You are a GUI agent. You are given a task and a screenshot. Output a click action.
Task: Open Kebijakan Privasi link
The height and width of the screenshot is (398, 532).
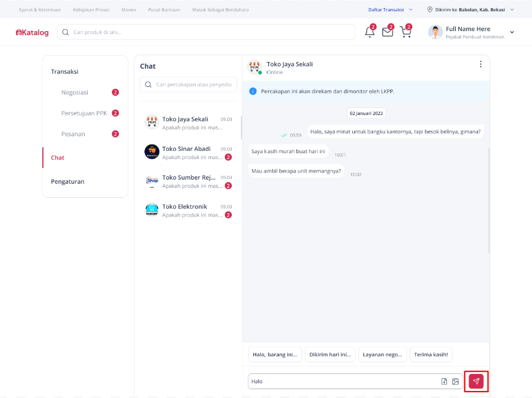pyautogui.click(x=91, y=9)
